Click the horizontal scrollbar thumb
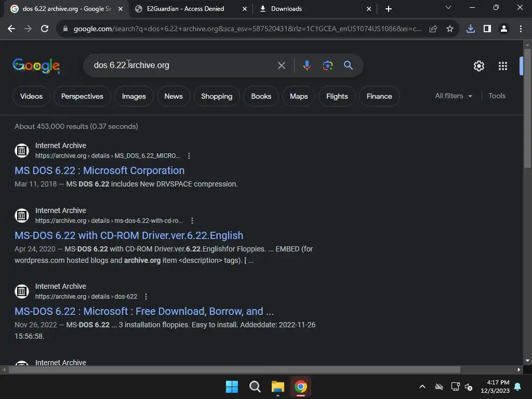 point(234,369)
